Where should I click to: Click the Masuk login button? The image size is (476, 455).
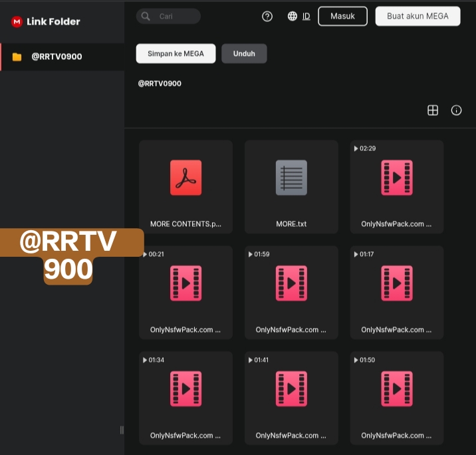[343, 16]
